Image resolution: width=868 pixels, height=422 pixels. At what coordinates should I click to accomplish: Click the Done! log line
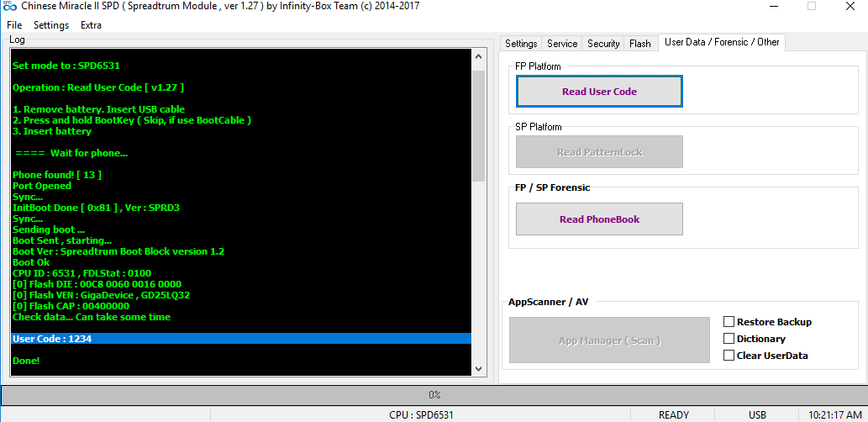point(26,361)
